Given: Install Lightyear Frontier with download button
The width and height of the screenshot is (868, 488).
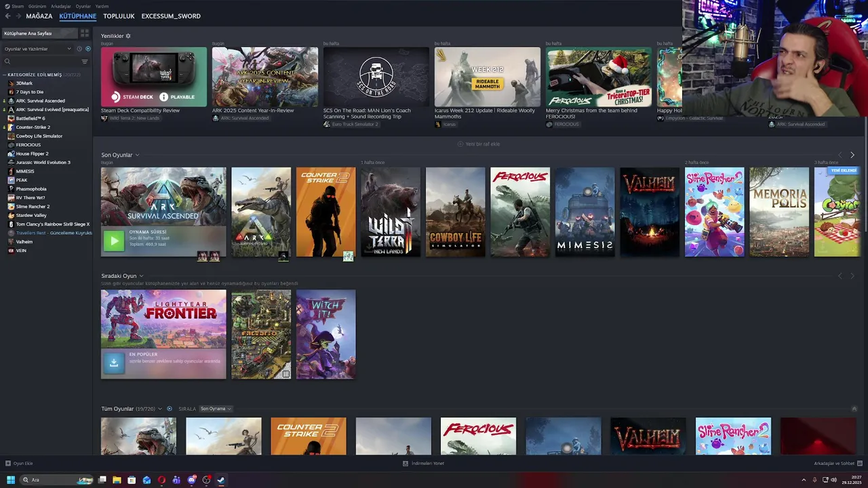Looking at the screenshot, I should [x=114, y=363].
